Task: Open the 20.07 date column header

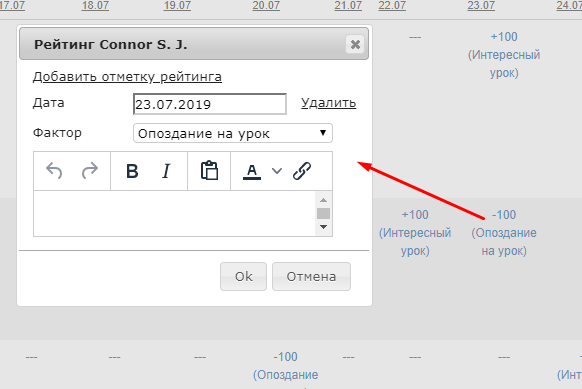Action: pyautogui.click(x=266, y=6)
